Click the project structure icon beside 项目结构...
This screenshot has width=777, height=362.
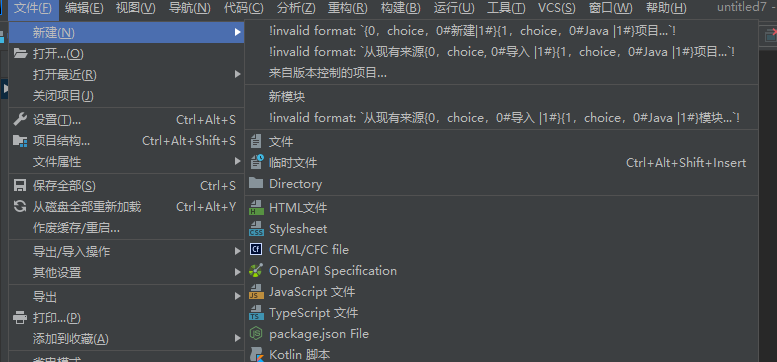(20, 141)
